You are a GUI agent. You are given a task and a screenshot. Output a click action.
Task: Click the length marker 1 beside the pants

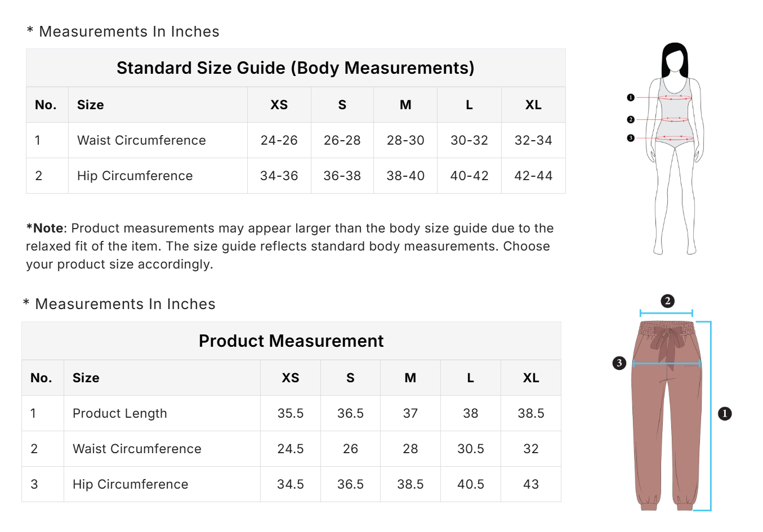click(x=725, y=414)
